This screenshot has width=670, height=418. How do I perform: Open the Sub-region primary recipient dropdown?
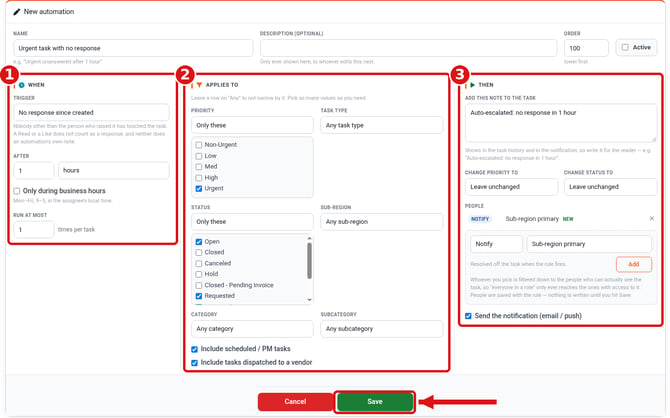589,244
